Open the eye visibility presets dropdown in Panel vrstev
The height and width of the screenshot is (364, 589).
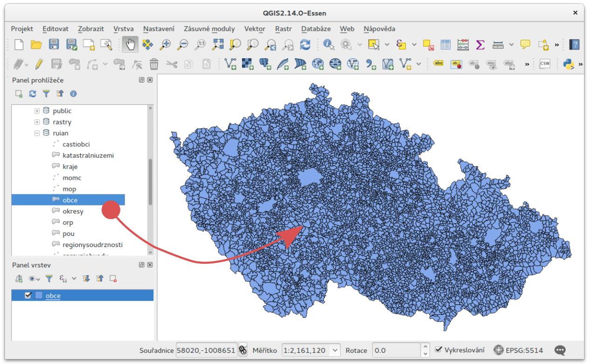click(x=34, y=279)
